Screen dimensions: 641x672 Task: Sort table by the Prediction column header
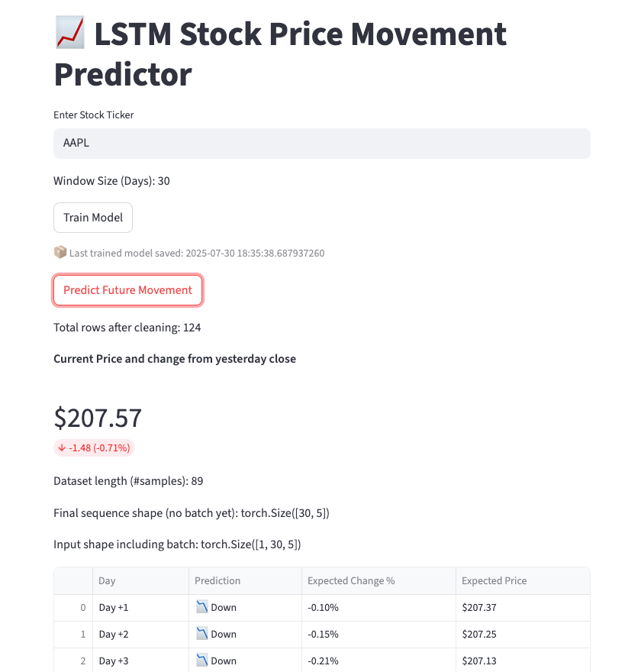pos(217,580)
